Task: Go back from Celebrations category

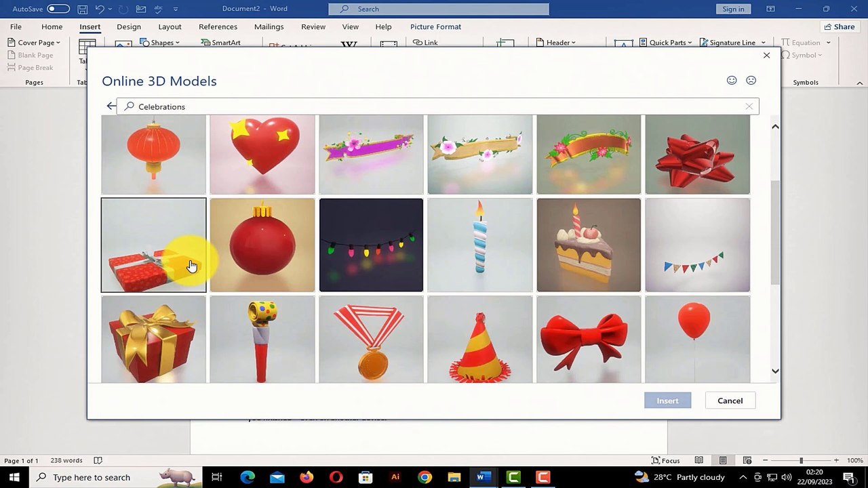Action: click(111, 106)
